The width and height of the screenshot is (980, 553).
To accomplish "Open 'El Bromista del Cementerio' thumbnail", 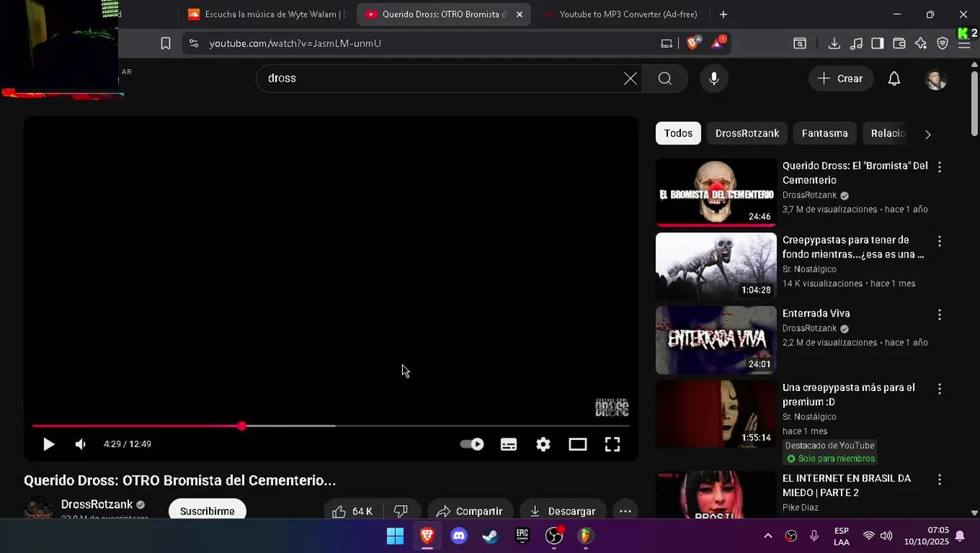I will (x=716, y=192).
